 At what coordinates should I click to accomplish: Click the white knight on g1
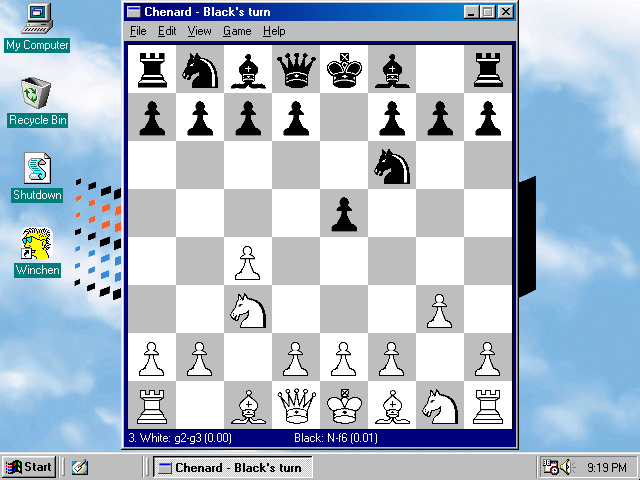click(x=440, y=406)
